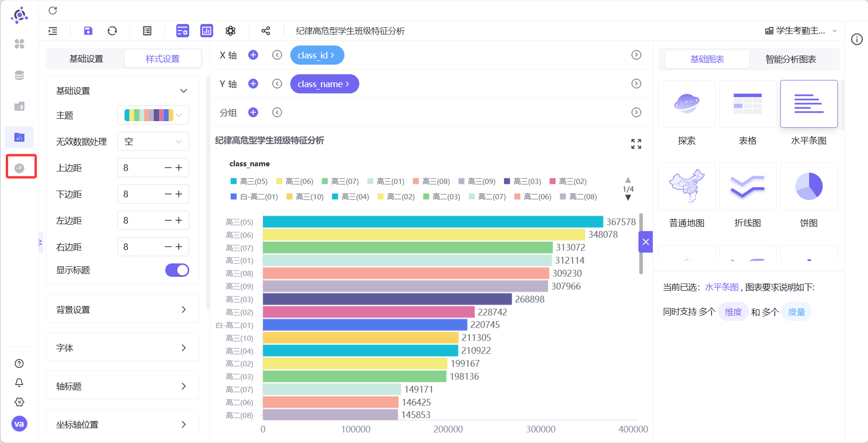Viewport: 868px width, 443px height.
Task: Open the va user avatar
Action: [19, 424]
